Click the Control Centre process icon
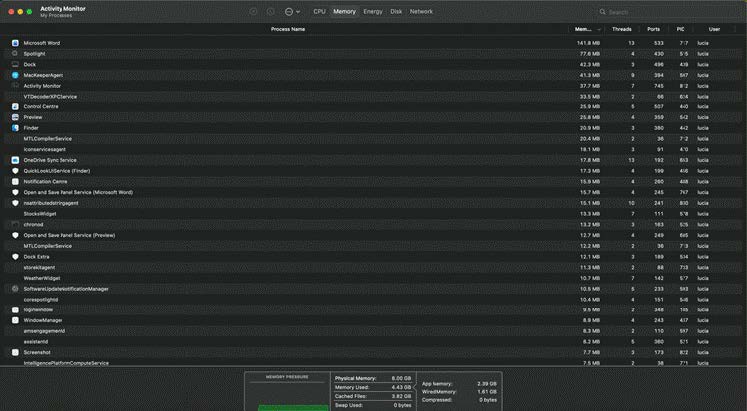The width and height of the screenshot is (747, 411). click(x=15, y=106)
